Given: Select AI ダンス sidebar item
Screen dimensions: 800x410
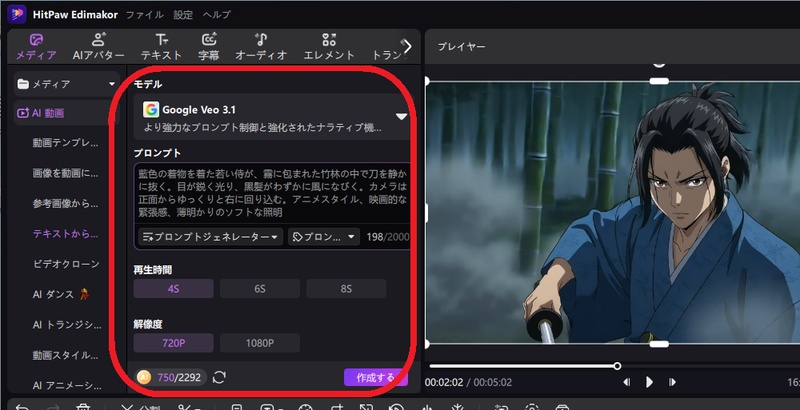Looking at the screenshot, I should point(60,294).
